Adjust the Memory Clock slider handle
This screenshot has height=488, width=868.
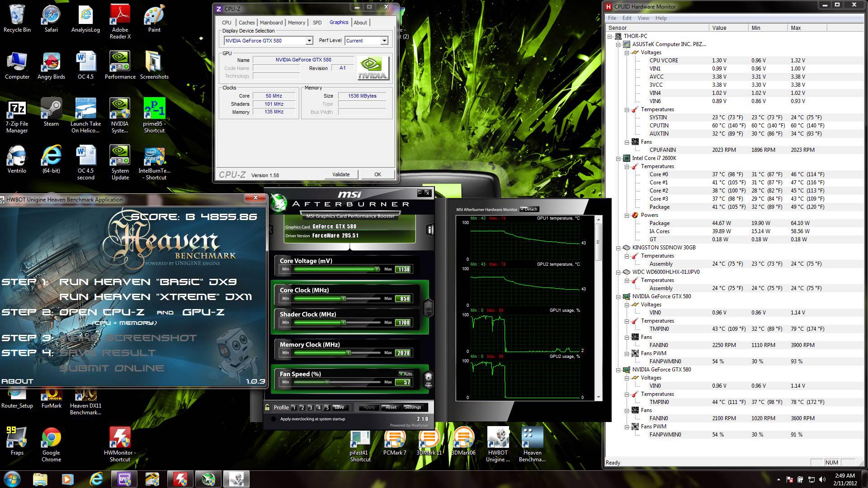point(349,353)
